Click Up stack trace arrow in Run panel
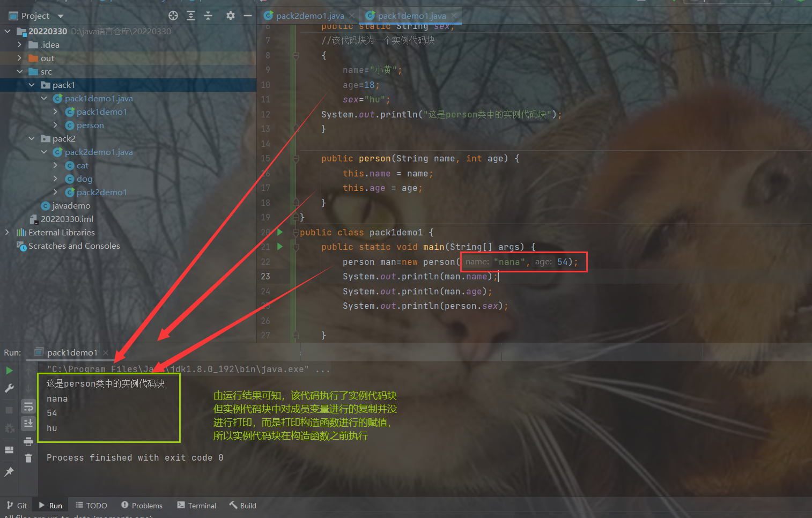Image resolution: width=812 pixels, height=518 pixels. (x=29, y=371)
